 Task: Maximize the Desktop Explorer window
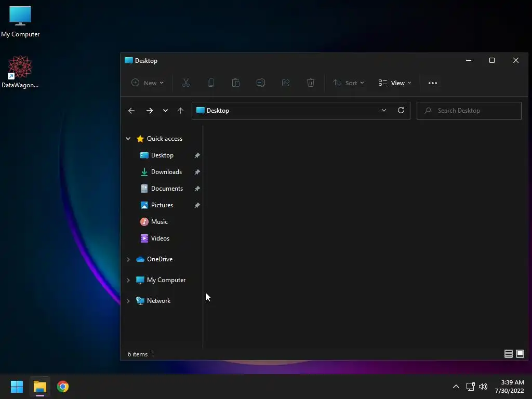[x=491, y=60]
